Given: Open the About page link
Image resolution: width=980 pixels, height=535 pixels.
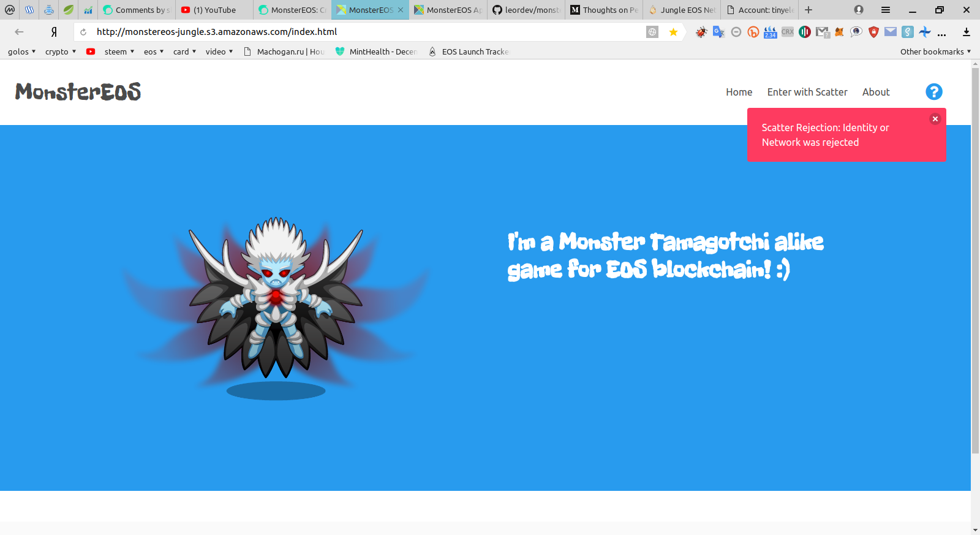Looking at the screenshot, I should [x=876, y=92].
